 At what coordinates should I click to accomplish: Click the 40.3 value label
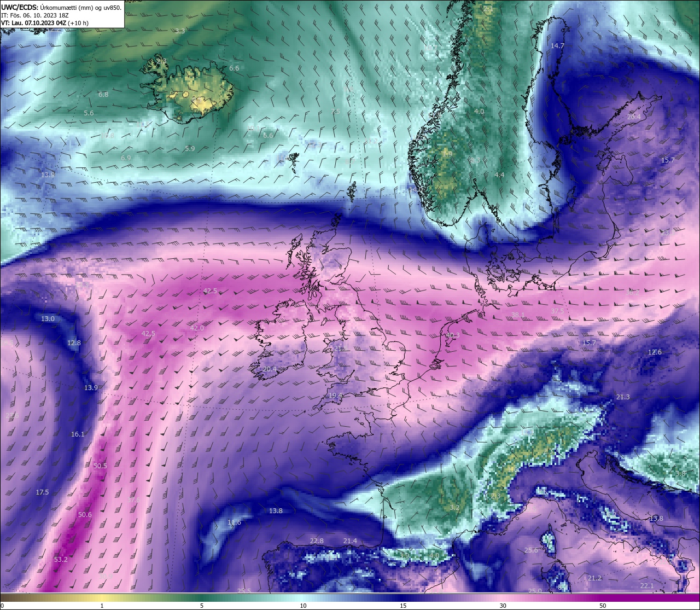(453, 335)
